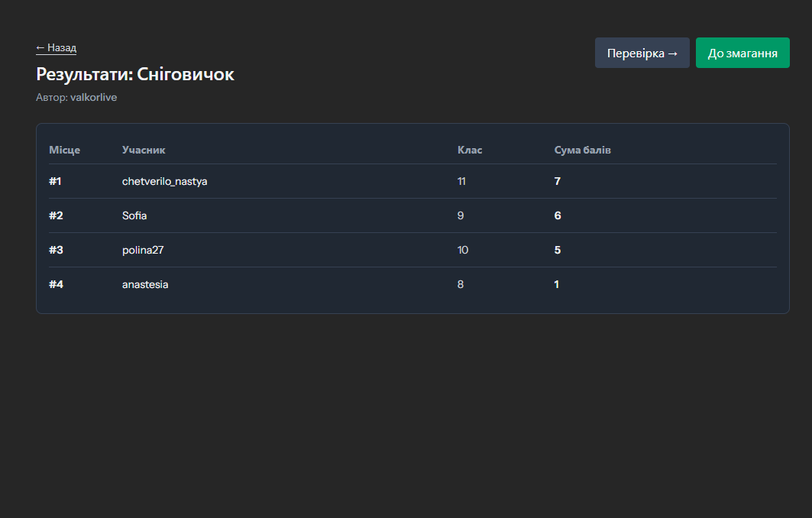
Task: Click the Учасник column header
Action: point(144,150)
